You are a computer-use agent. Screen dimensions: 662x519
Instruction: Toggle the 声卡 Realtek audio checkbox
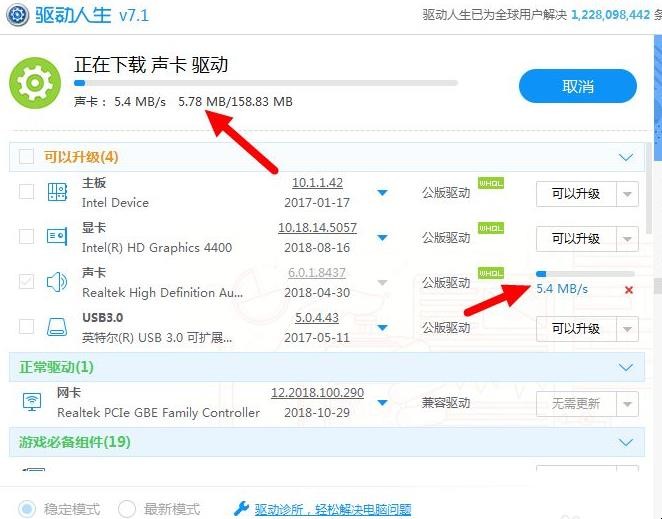(x=26, y=282)
